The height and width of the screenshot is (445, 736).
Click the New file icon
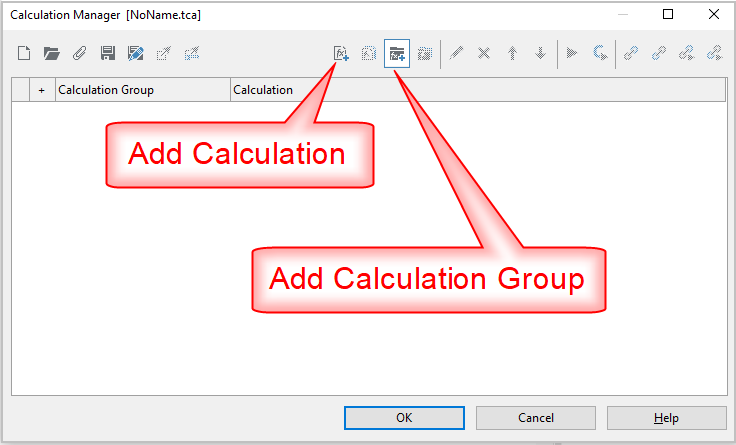point(24,54)
